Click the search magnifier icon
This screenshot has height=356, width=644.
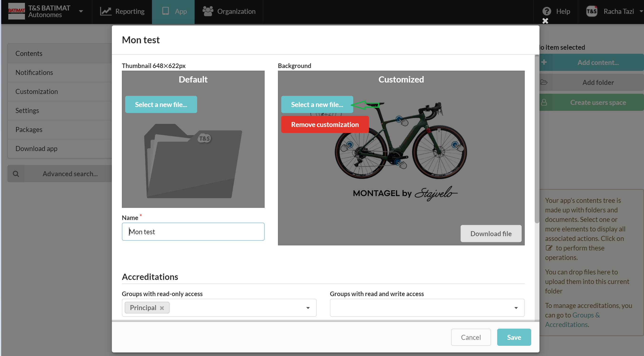point(16,174)
